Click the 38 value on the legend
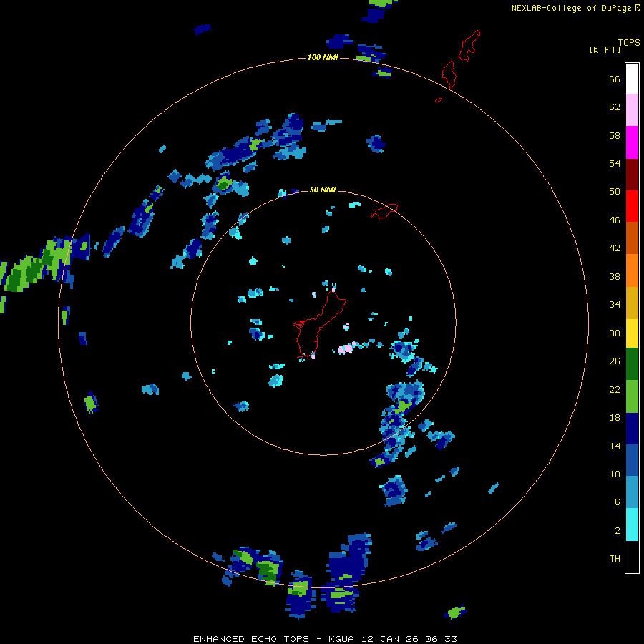This screenshot has height=644, width=644. (615, 276)
